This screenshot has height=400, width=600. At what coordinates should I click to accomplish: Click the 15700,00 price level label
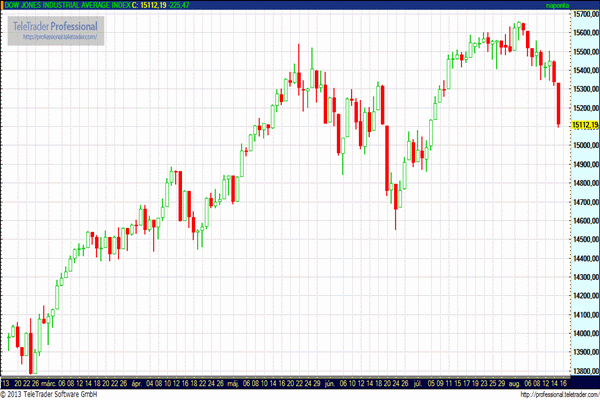[583, 15]
